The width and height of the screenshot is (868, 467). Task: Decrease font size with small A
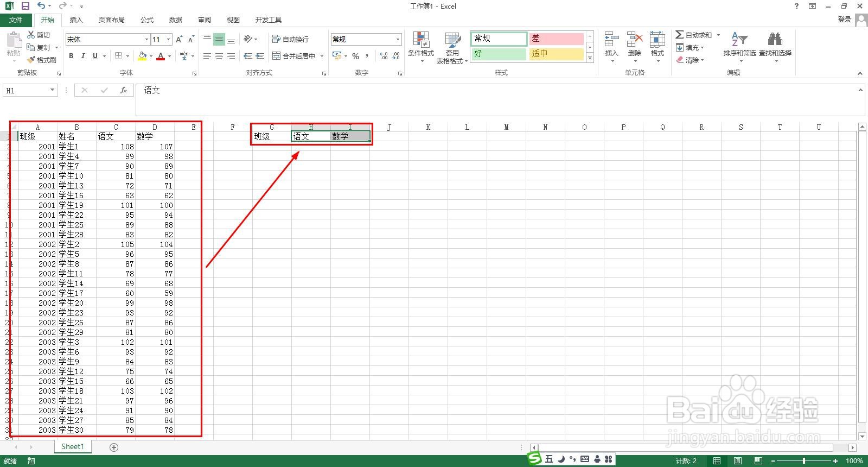click(x=191, y=39)
